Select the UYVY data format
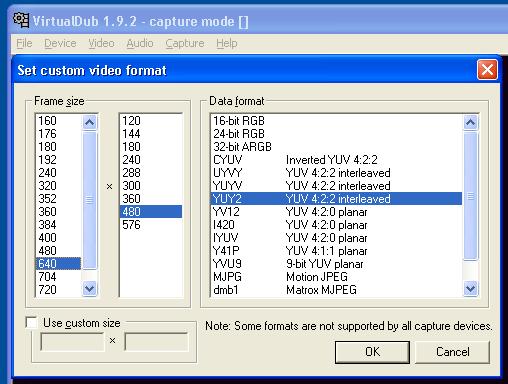 pos(337,173)
